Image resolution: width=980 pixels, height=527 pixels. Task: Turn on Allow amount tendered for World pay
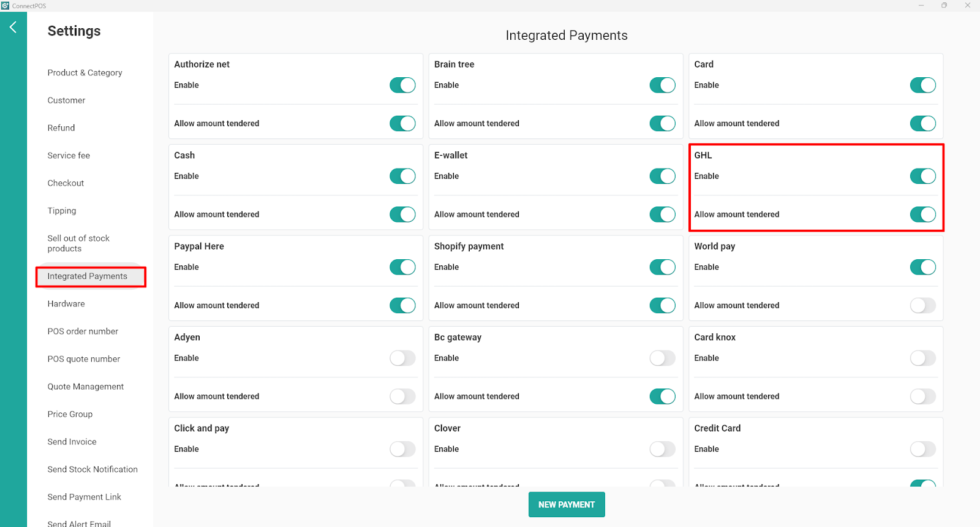pos(923,305)
